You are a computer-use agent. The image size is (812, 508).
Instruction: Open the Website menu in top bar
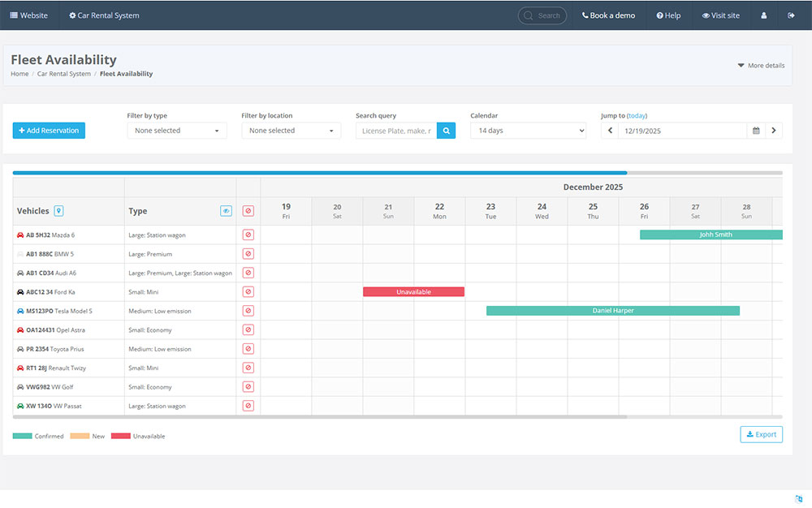point(29,15)
